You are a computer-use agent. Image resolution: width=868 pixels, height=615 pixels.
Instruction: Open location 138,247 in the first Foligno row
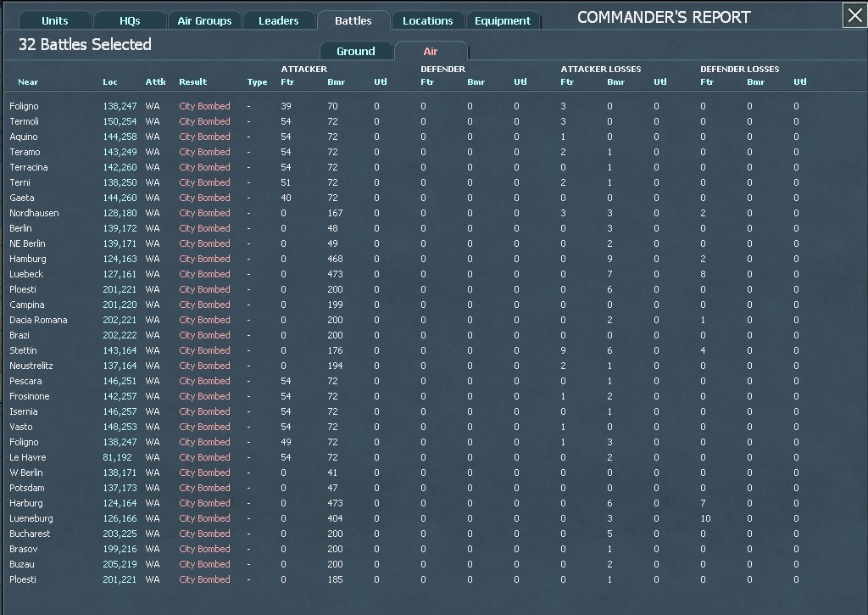(x=120, y=106)
